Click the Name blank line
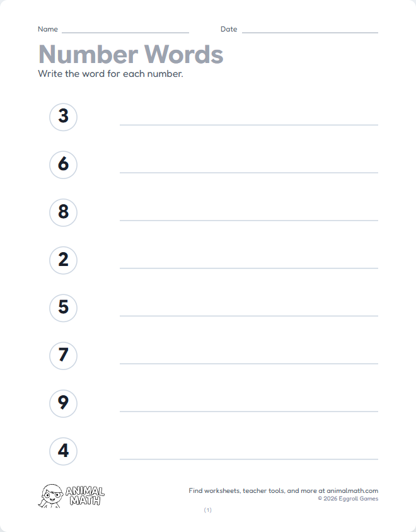This screenshot has width=416, height=532. (125, 30)
